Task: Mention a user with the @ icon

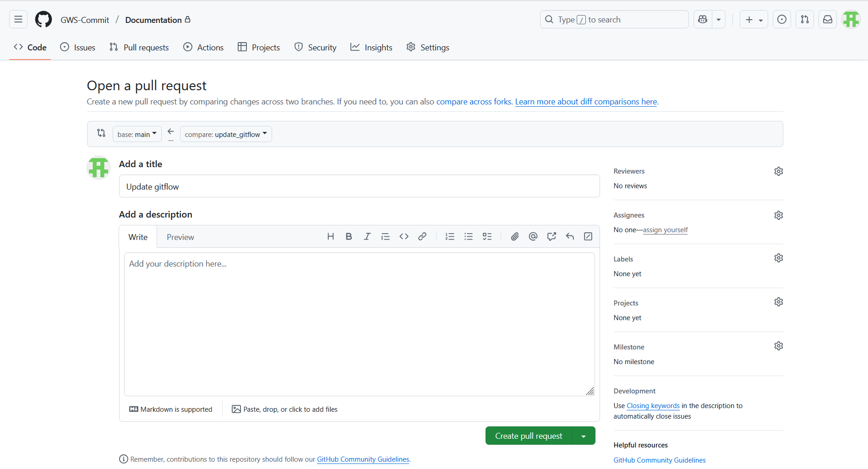Action: (x=533, y=236)
